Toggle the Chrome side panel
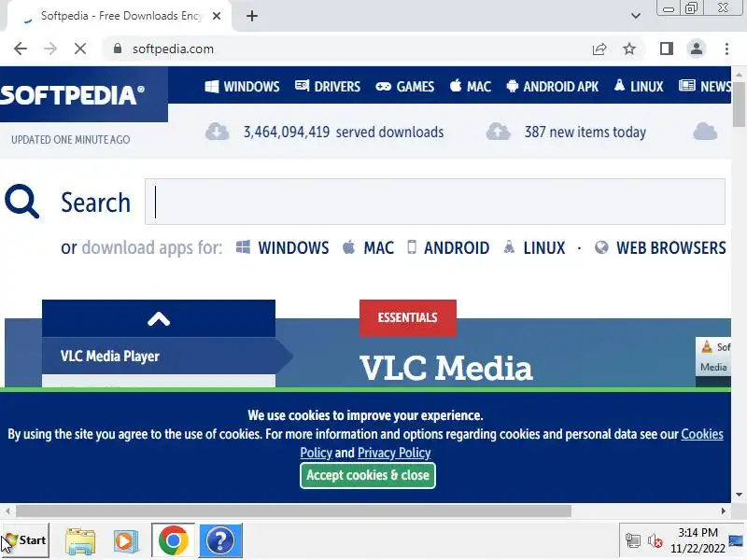This screenshot has width=747, height=560. pos(667,49)
